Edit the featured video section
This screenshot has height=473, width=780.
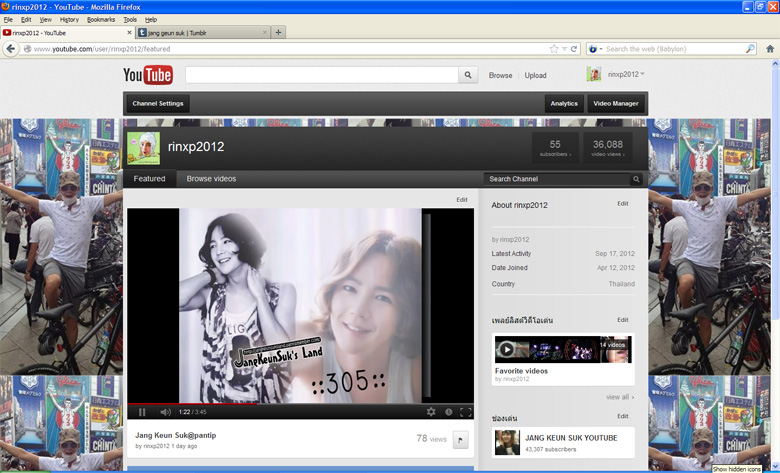pyautogui.click(x=462, y=199)
